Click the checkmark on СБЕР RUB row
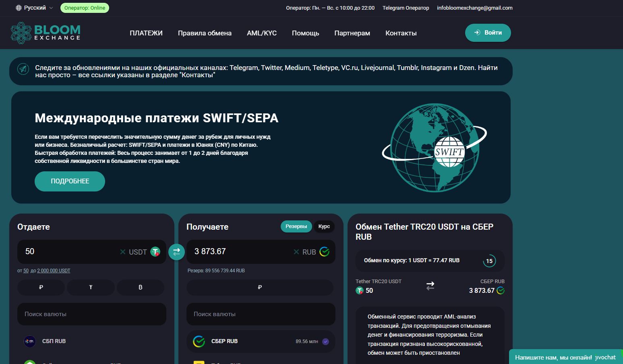Image resolution: width=623 pixels, height=364 pixels. click(326, 341)
